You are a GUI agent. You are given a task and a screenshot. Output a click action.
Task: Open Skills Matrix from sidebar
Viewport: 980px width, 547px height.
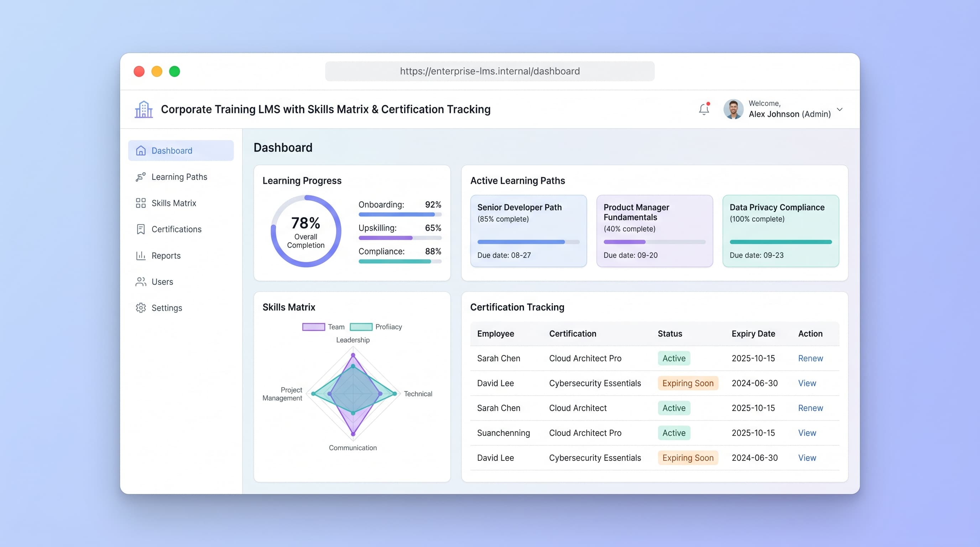(181, 203)
